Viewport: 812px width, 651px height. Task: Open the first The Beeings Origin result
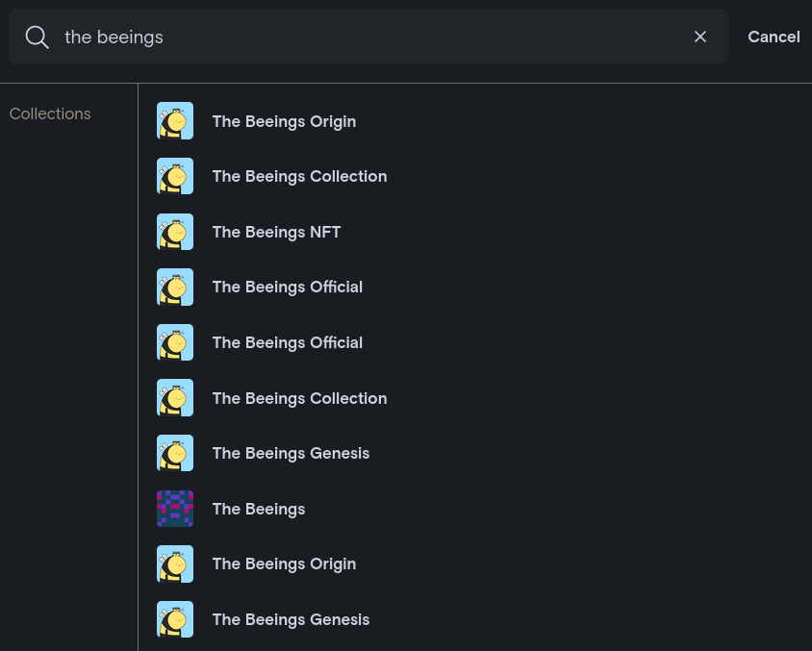tap(284, 121)
